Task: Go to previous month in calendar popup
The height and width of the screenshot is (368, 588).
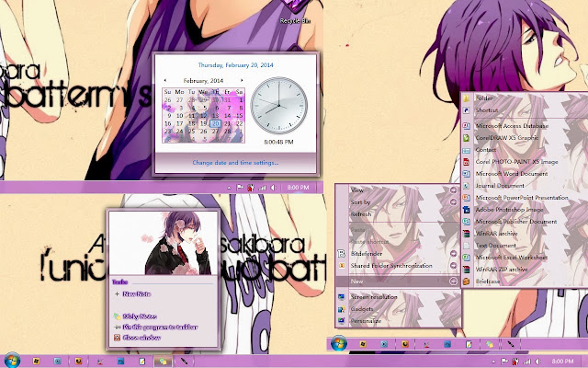Action: coord(165,80)
